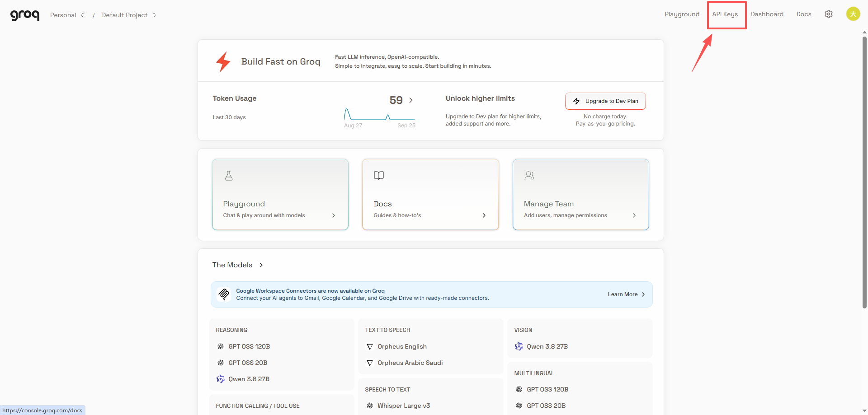Click the bolt icon in Upgrade button
Image resolution: width=868 pixels, height=415 pixels.
click(576, 101)
